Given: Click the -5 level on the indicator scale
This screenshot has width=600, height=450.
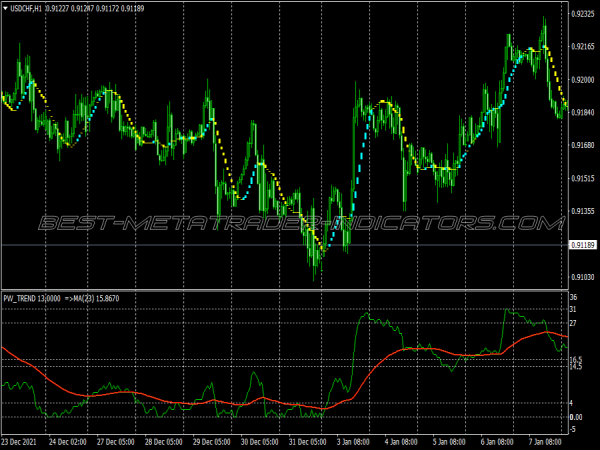Looking at the screenshot, I should (573, 429).
